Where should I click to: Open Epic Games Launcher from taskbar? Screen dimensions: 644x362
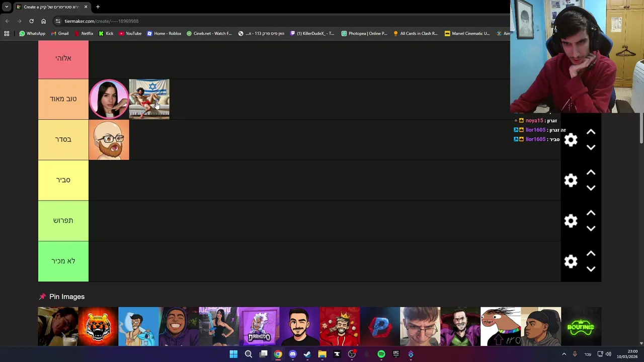coord(396,354)
